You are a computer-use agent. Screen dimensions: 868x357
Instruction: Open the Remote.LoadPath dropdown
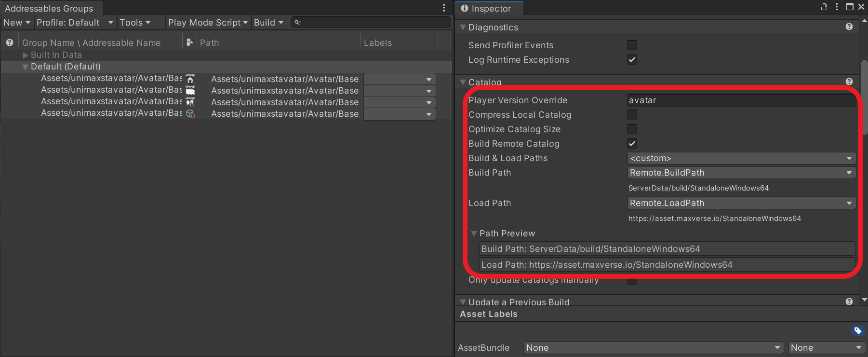coord(741,203)
